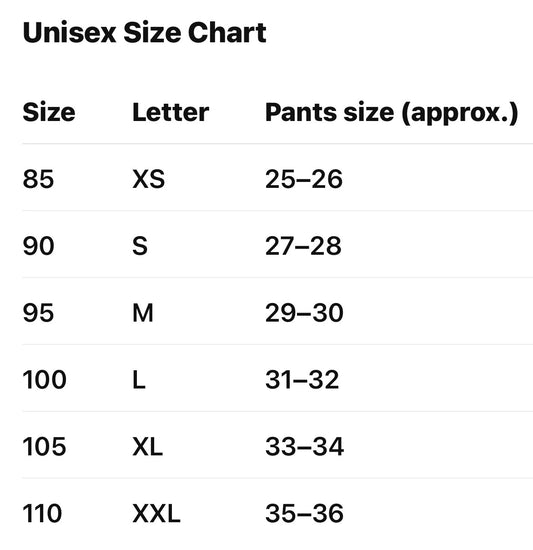Image resolution: width=533 pixels, height=550 pixels.
Task: Click size 90 cell
Action: pyautogui.click(x=39, y=246)
